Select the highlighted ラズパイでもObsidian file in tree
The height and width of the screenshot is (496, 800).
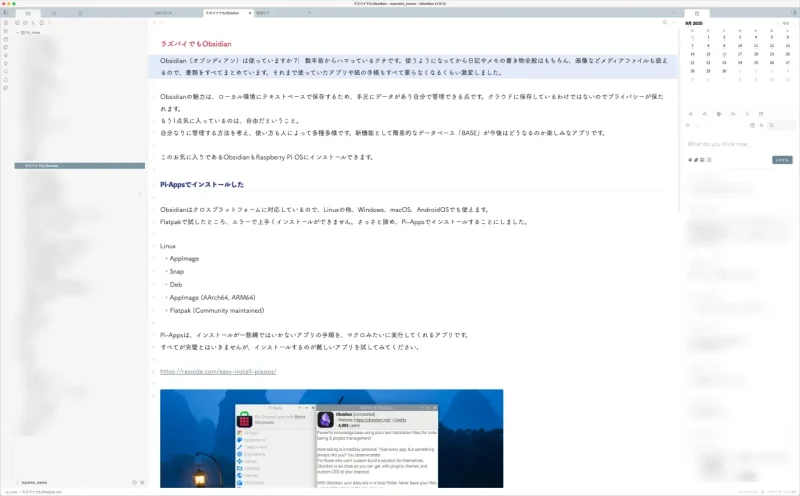[x=80, y=166]
